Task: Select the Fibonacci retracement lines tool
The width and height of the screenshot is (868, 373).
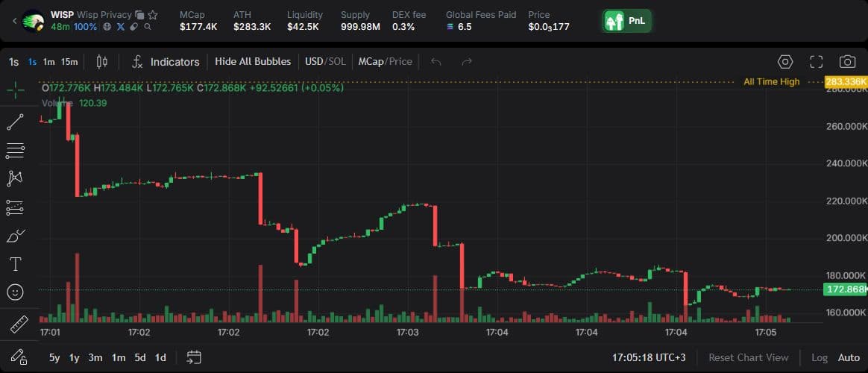Action: 16,150
